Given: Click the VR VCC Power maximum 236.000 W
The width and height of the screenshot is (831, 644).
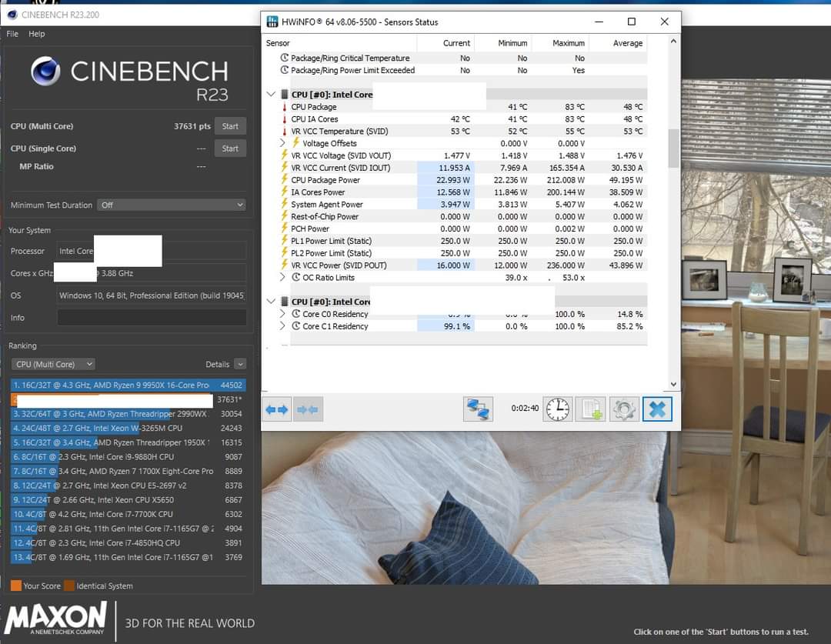Looking at the screenshot, I should pyautogui.click(x=566, y=265).
